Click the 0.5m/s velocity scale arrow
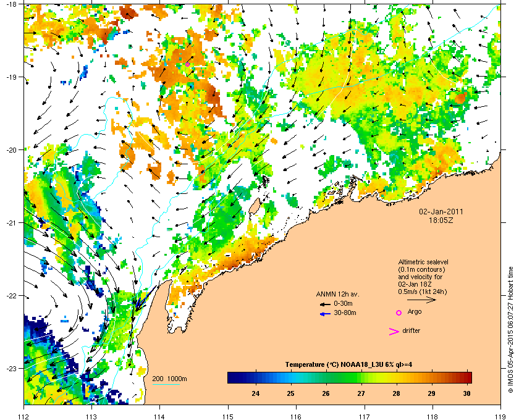 coord(421,300)
